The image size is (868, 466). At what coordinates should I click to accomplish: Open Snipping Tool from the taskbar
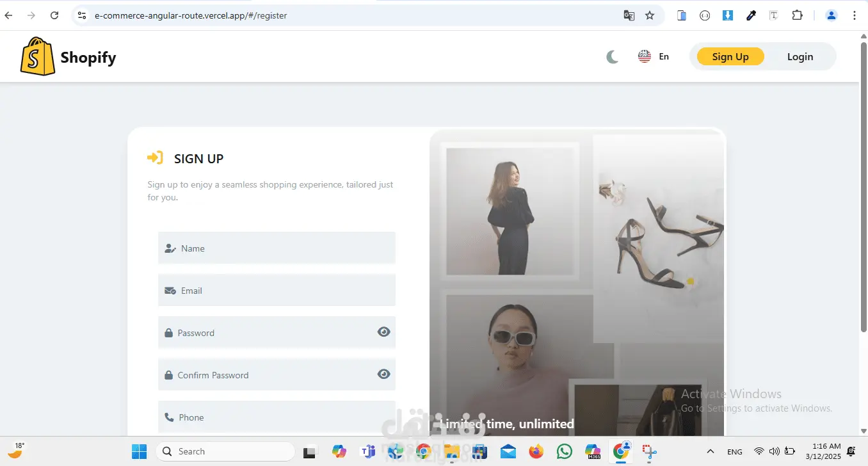(x=650, y=451)
